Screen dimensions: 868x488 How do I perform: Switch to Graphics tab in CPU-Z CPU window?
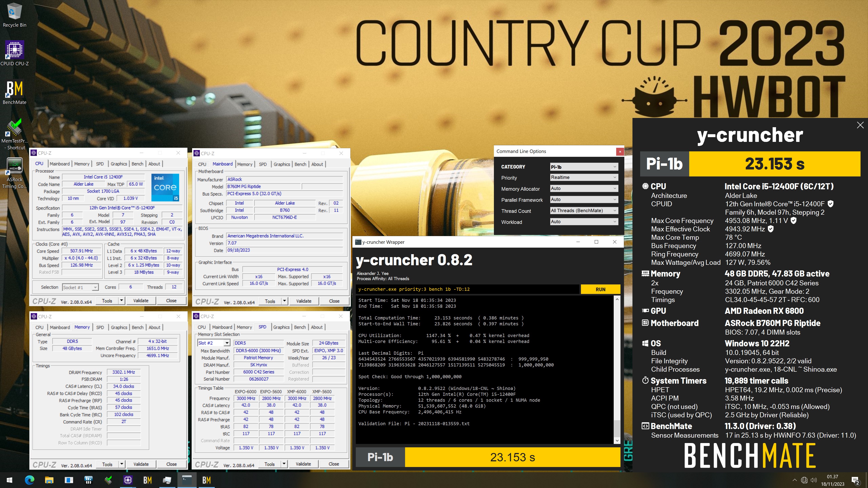[x=119, y=164]
